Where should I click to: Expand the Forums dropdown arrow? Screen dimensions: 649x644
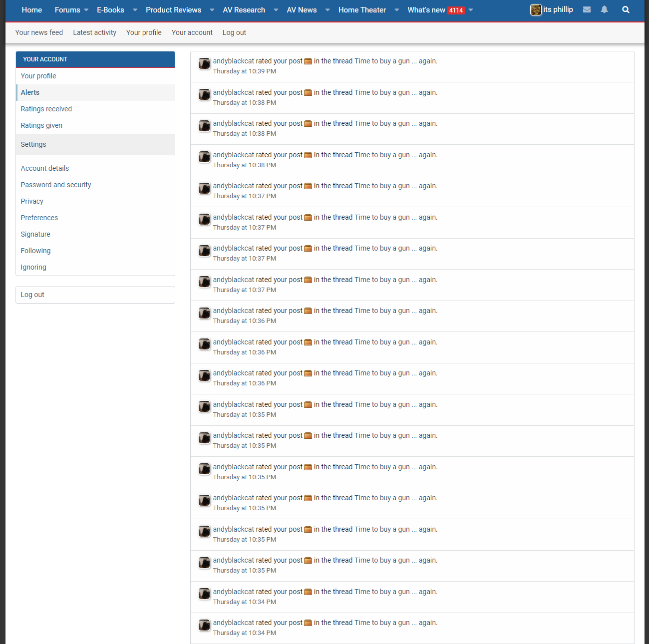click(x=86, y=10)
